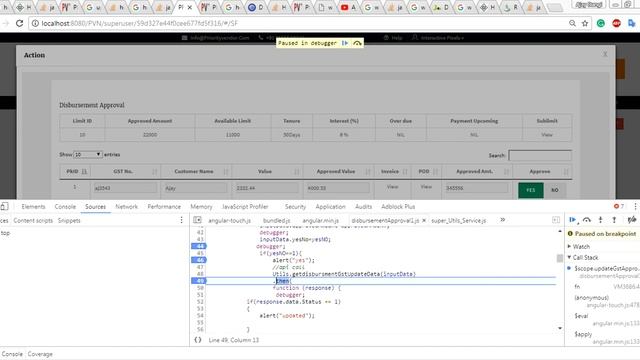Pretty-print the source with braces icon
Screen dimensions: 640x360
pos(198,340)
